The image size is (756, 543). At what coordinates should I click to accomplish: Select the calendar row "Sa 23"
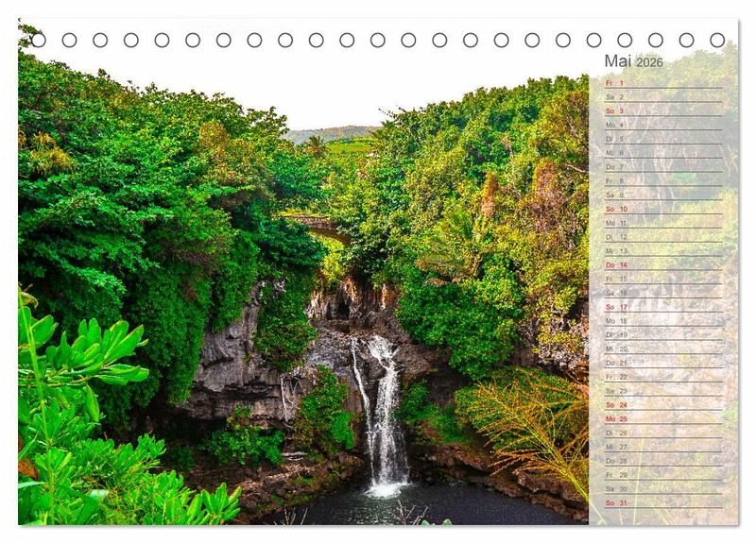click(x=663, y=391)
